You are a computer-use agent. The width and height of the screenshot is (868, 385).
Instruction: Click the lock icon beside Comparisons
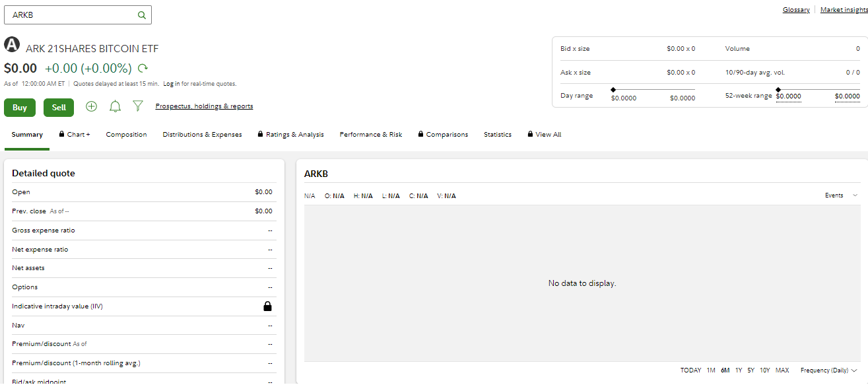(x=421, y=134)
